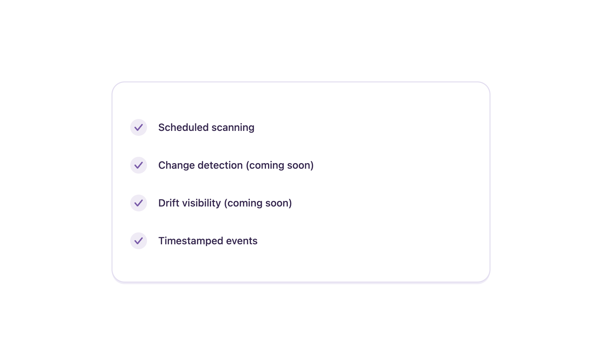The height and width of the screenshot is (364, 602).
Task: Select the "Timestamped events" feature label
Action: (208, 241)
